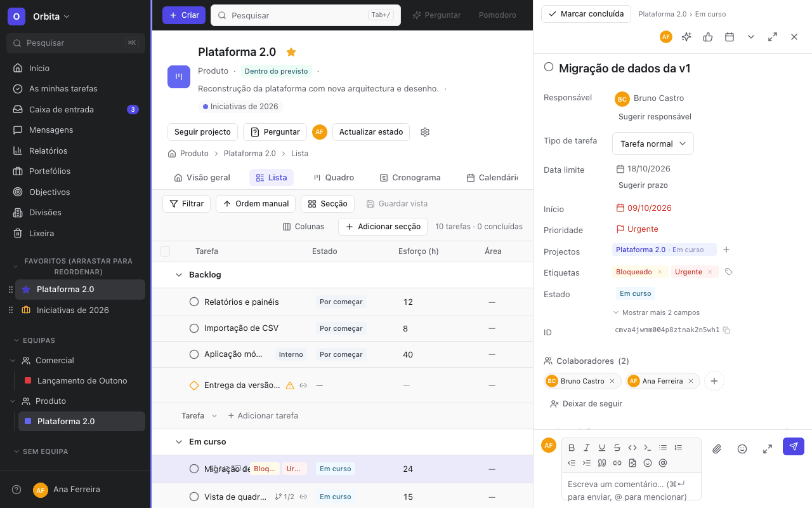The height and width of the screenshot is (508, 812).
Task: Click the Criar button
Action: (x=184, y=15)
